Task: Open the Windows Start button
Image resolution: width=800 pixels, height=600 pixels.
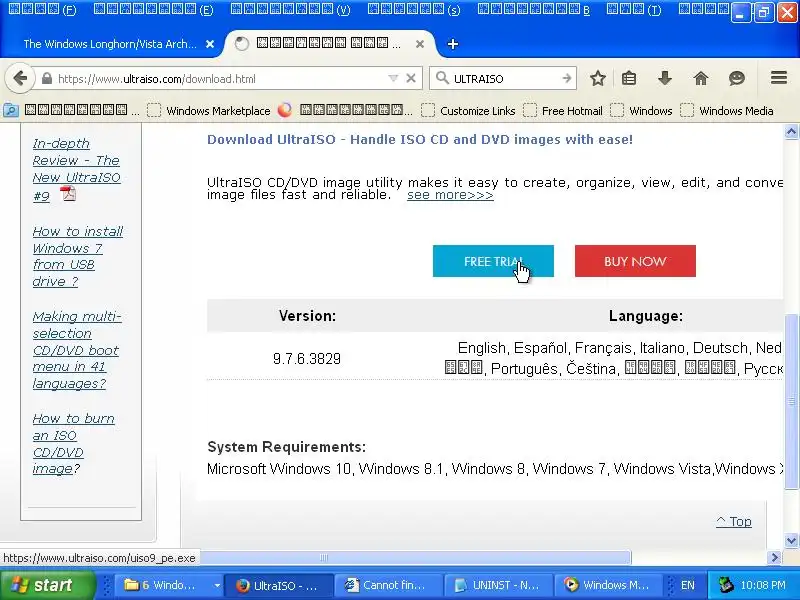Action: (x=47, y=585)
